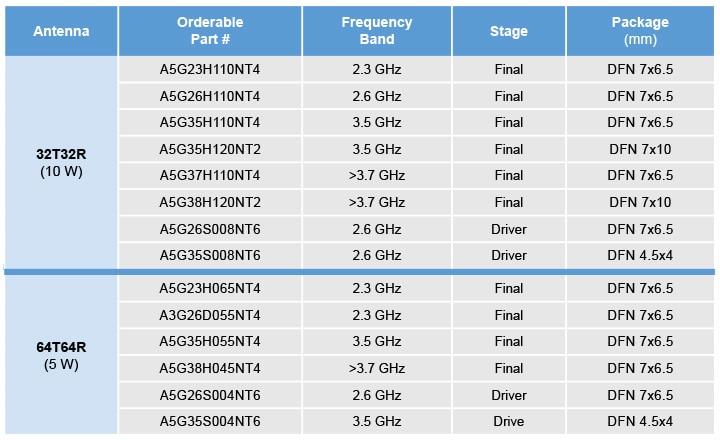Select part number A5G26H110NT4
The width and height of the screenshot is (720, 440).
pos(210,96)
